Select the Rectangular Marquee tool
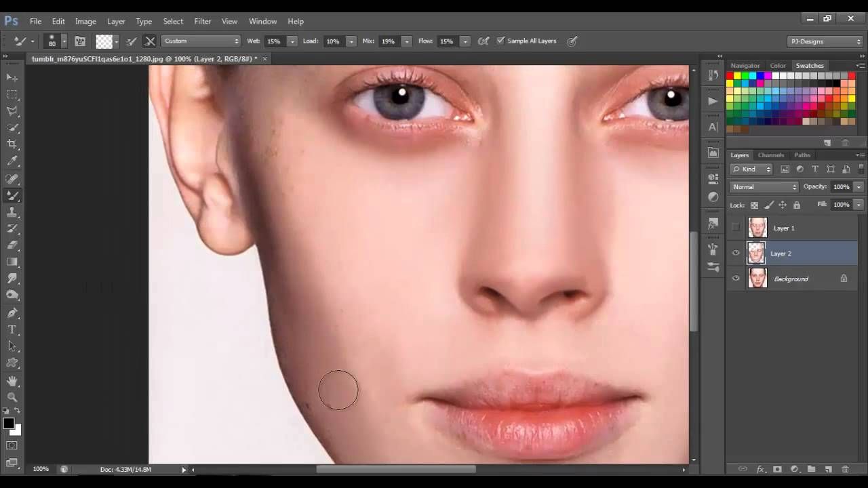 [x=12, y=95]
